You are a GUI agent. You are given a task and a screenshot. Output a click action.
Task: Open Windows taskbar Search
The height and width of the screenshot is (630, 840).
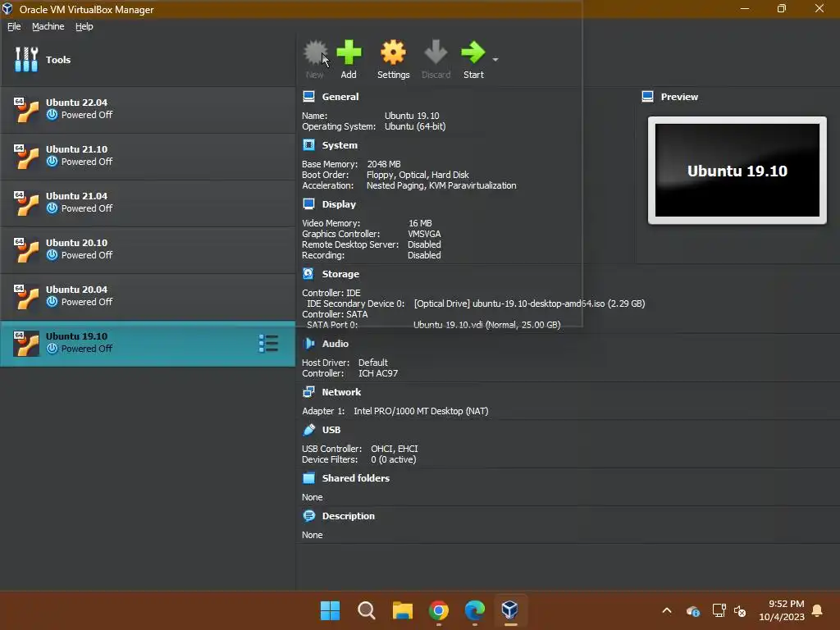tap(367, 610)
